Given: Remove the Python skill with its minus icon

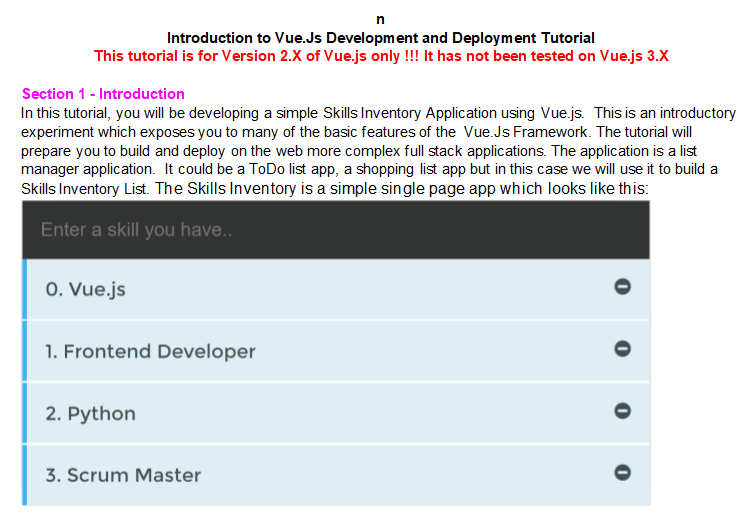Looking at the screenshot, I should point(622,411).
